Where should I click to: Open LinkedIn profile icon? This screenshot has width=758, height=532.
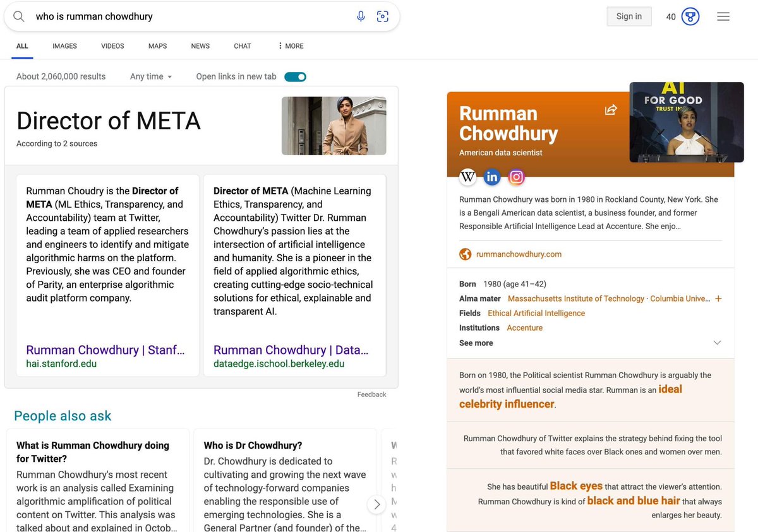pos(492,177)
